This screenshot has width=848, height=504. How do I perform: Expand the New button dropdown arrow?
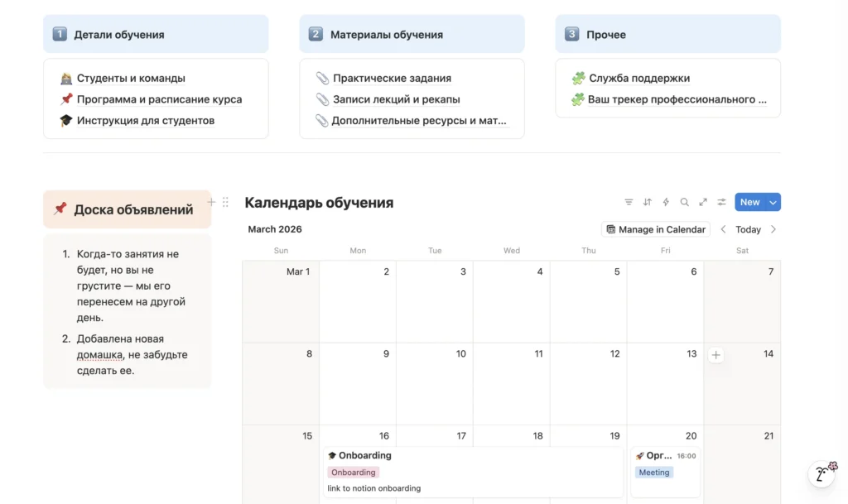pos(773,202)
